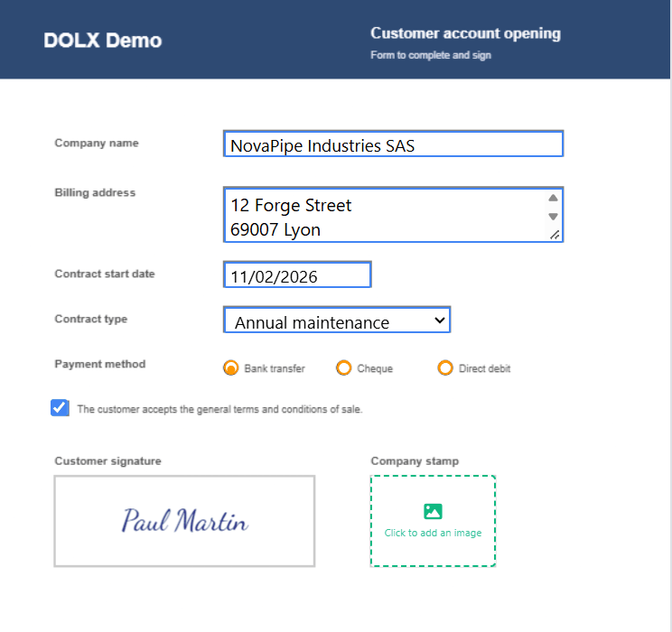Image resolution: width=672 pixels, height=632 pixels.
Task: Click the 'Contract start date' label
Action: (105, 274)
